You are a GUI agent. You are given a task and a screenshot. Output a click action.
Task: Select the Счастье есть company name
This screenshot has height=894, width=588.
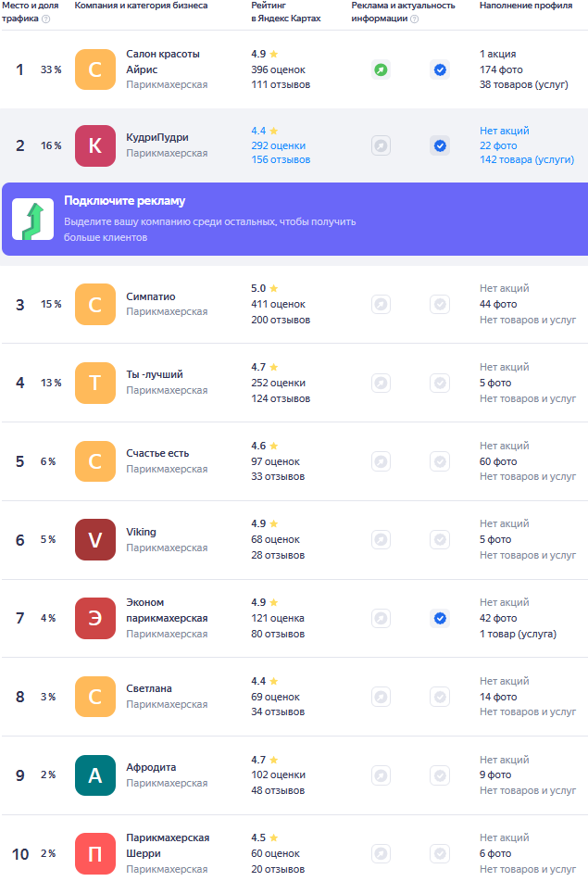(x=157, y=453)
